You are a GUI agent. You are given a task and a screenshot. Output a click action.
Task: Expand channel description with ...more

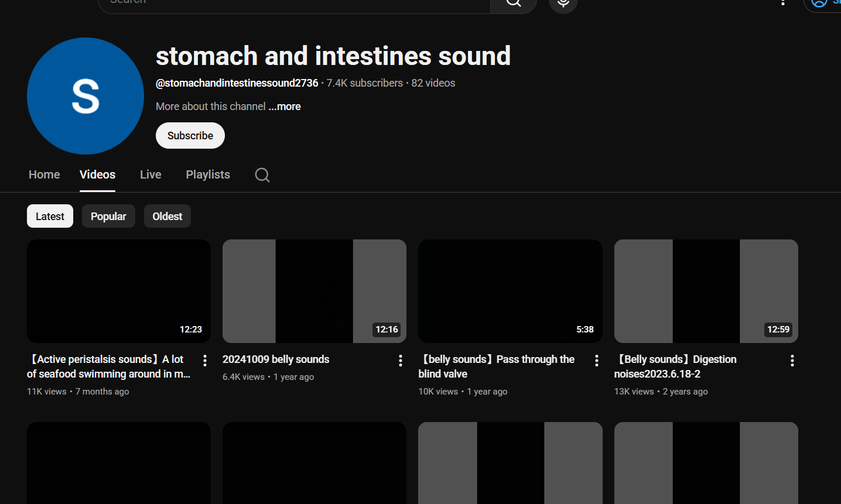[x=285, y=107]
